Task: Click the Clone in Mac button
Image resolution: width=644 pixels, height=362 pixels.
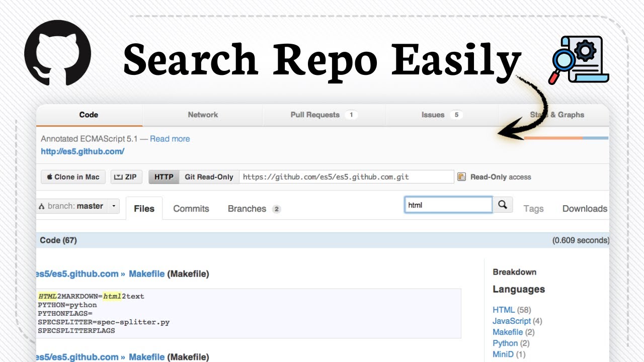Action: coord(73,177)
